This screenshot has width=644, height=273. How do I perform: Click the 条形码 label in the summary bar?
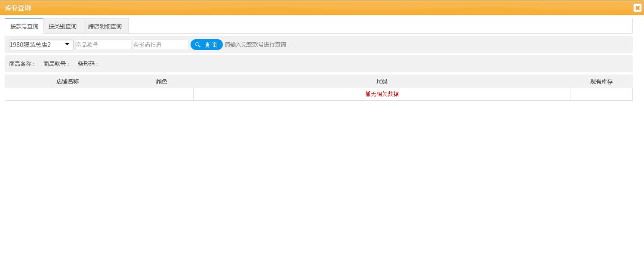tap(87, 63)
